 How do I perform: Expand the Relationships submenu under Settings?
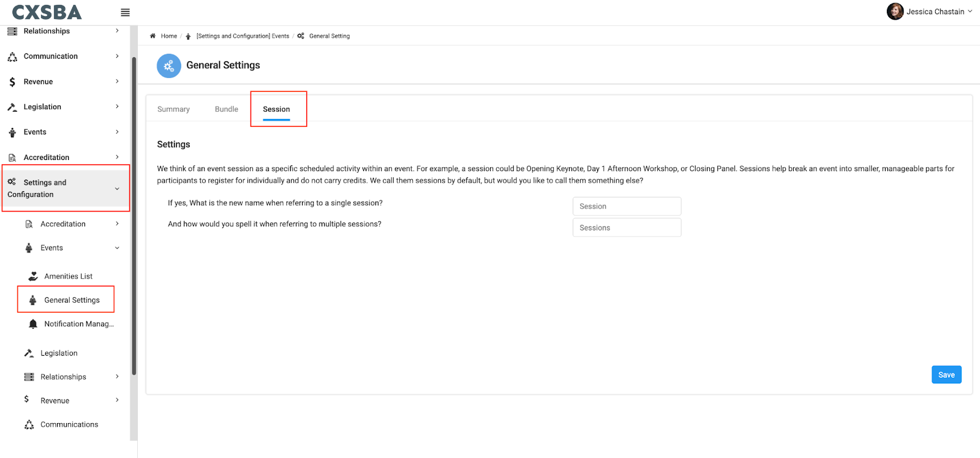tap(117, 376)
